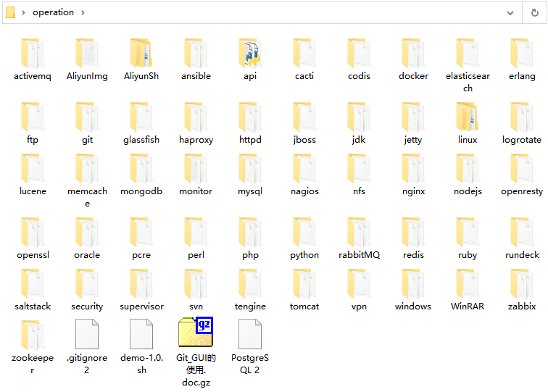Viewport: 548px width, 392px height.
Task: Select the nginx folder
Action: pyautogui.click(x=413, y=170)
